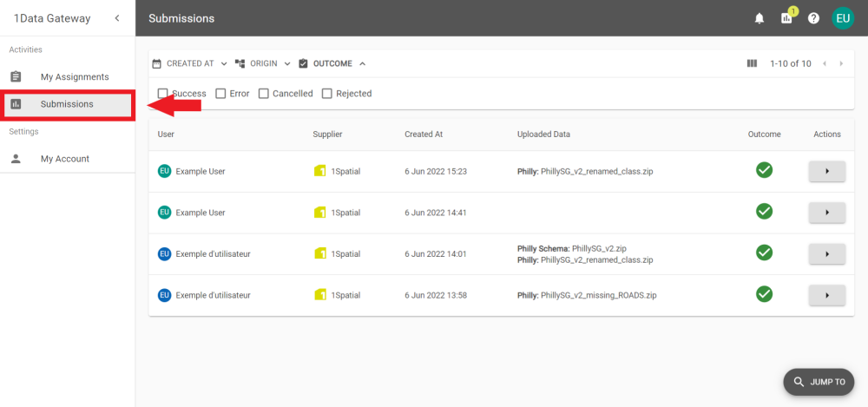The height and width of the screenshot is (407, 868).
Task: Click 1Spatial supplier logo in 15:23 row
Action: 319,171
